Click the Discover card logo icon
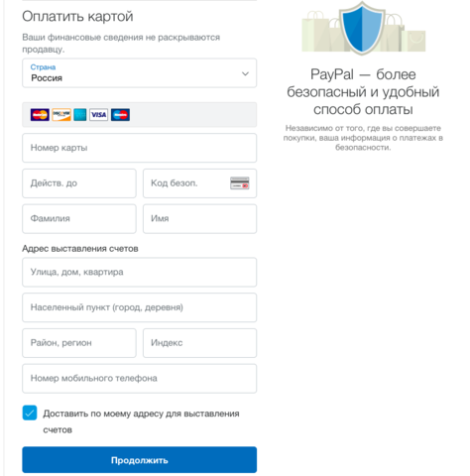470x476 pixels. pos(61,115)
